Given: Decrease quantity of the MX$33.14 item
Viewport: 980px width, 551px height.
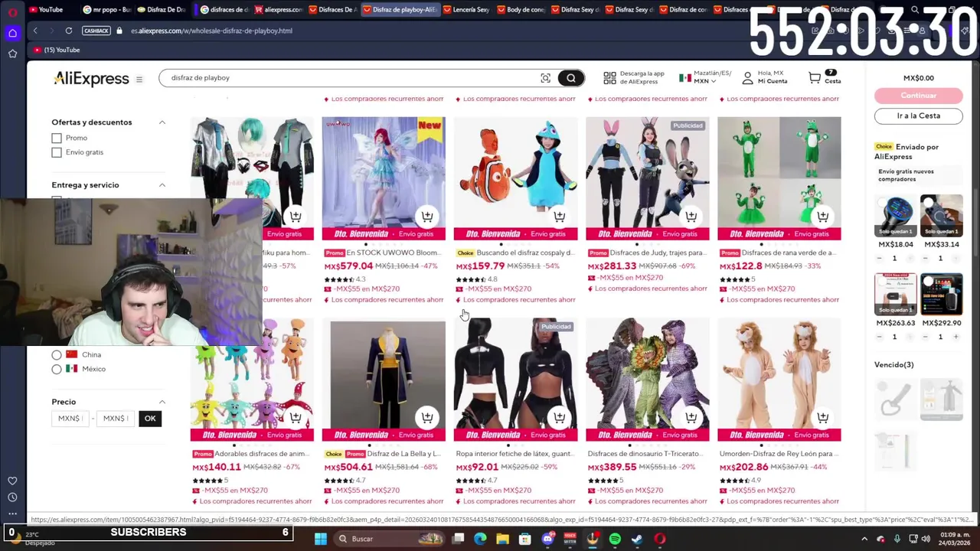Looking at the screenshot, I should (x=926, y=258).
